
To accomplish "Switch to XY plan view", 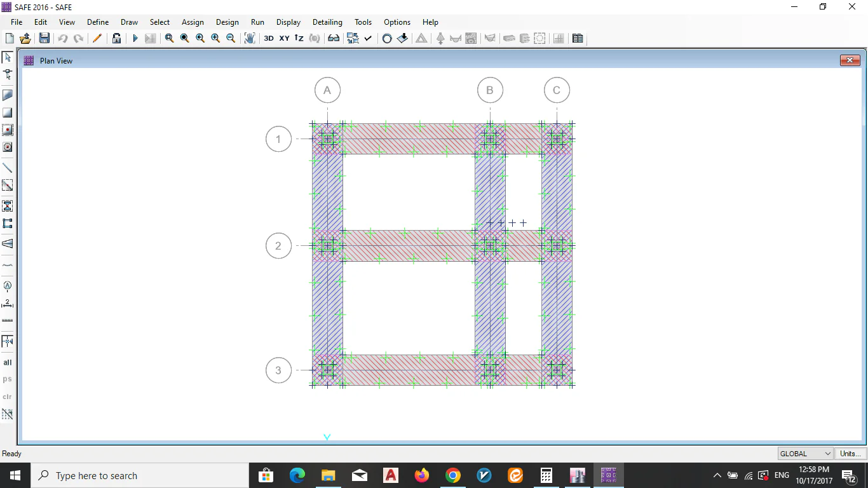I will point(284,38).
